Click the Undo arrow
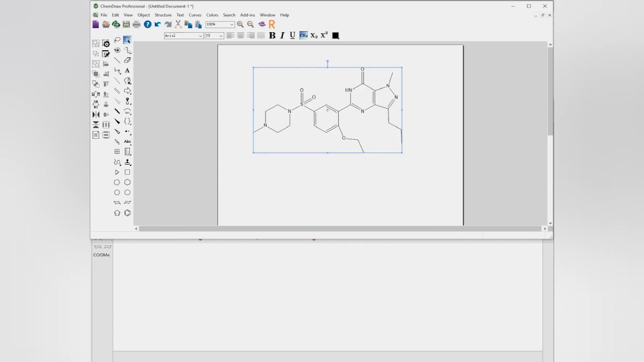The width and height of the screenshot is (644, 362). [157, 24]
